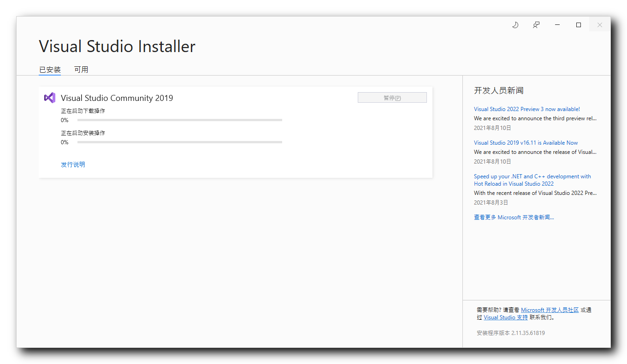The width and height of the screenshot is (627, 364).
Task: Click the Visual Studio Installer heading
Action: 117,47
